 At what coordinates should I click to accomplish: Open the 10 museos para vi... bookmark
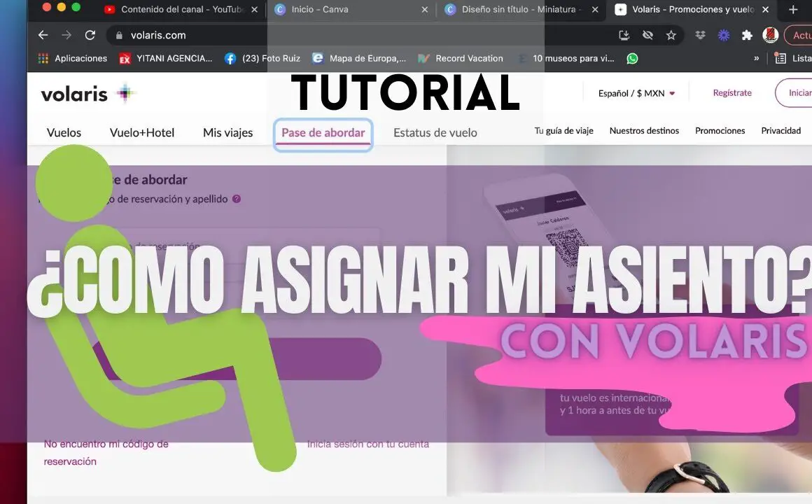click(566, 59)
